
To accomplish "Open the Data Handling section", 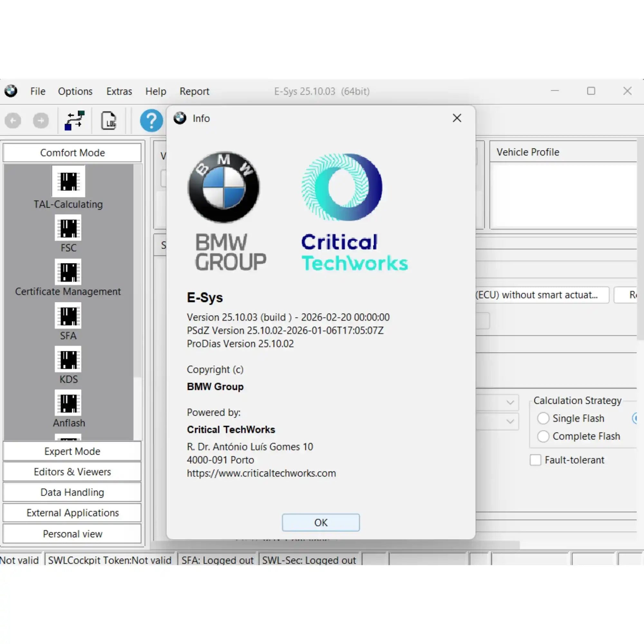I will click(x=72, y=492).
